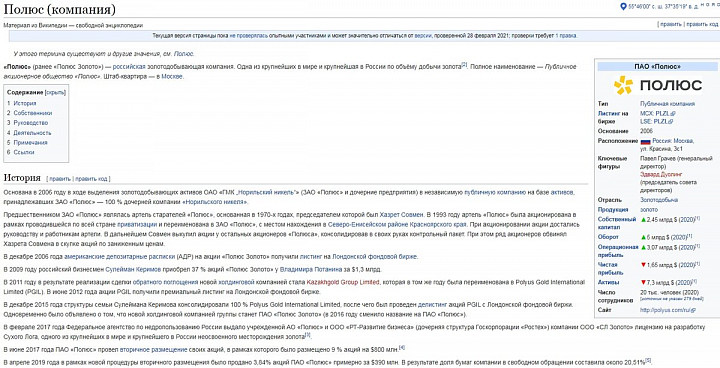
Task: Jump to '5 Примечания' in contents
Action: [x=27, y=142]
